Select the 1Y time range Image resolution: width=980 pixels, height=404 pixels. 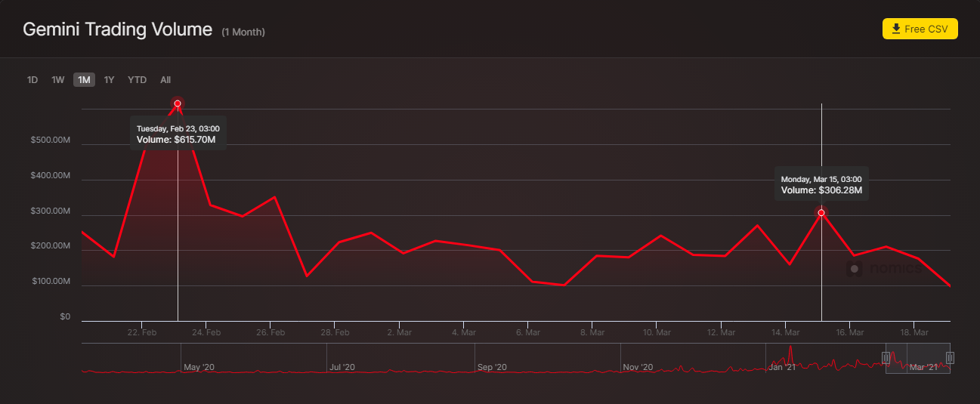pos(109,80)
